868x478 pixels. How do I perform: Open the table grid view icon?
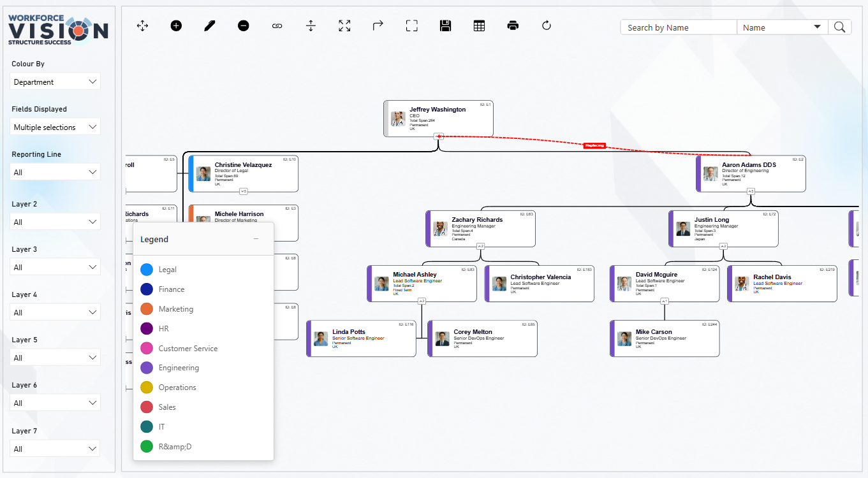[x=479, y=26]
